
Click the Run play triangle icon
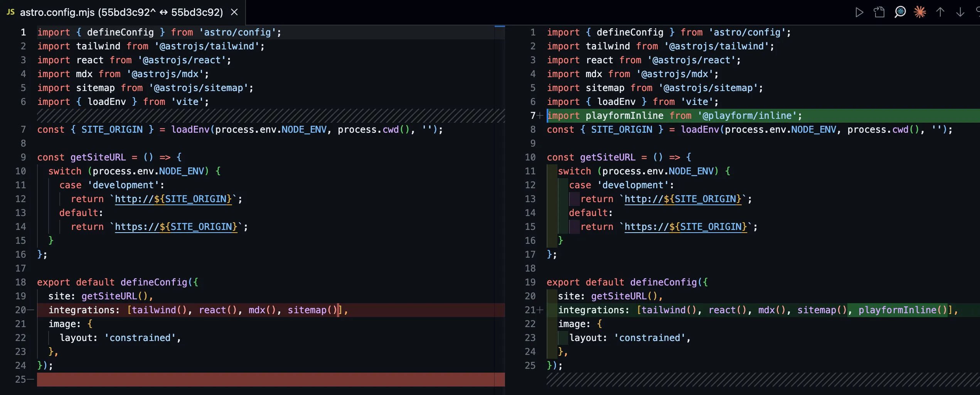859,12
